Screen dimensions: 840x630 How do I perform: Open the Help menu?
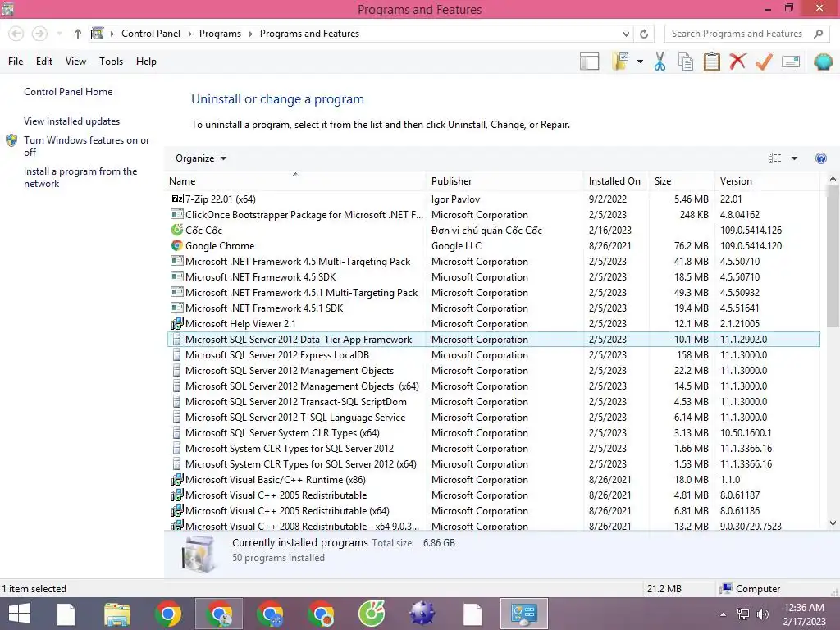[146, 62]
